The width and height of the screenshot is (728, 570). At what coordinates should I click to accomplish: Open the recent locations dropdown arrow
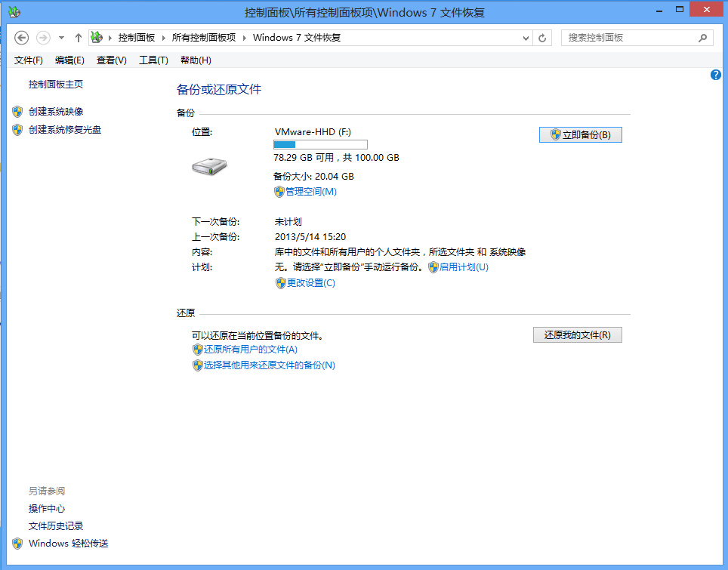point(61,38)
